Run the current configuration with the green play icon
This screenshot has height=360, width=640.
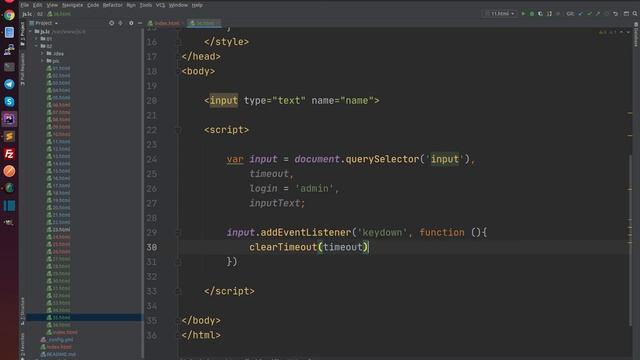(x=523, y=14)
